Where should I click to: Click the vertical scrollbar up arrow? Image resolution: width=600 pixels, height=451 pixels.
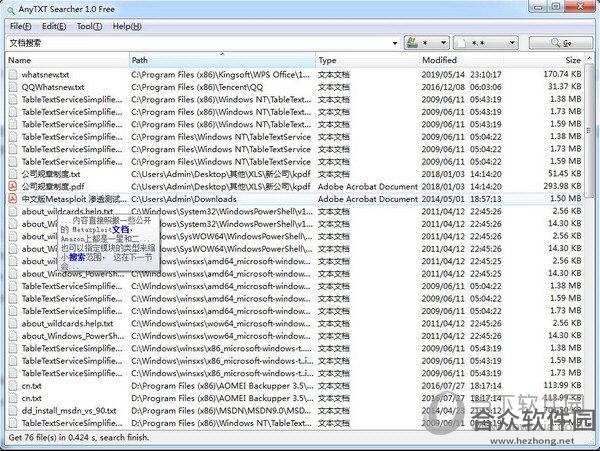589,59
